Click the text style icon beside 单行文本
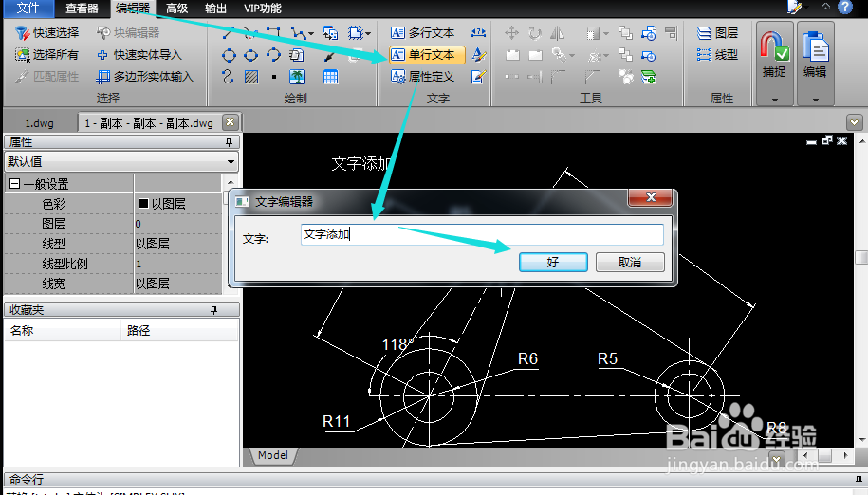 (x=478, y=55)
